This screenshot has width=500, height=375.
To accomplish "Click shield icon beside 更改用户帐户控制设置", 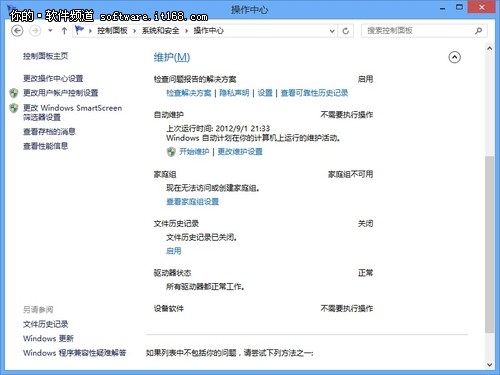I will pos(14,93).
